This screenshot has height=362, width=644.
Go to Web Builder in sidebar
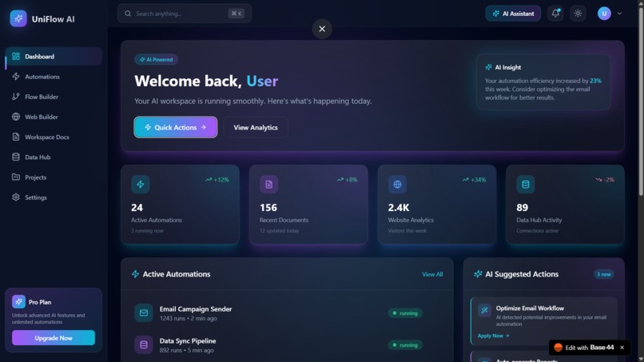point(54,117)
